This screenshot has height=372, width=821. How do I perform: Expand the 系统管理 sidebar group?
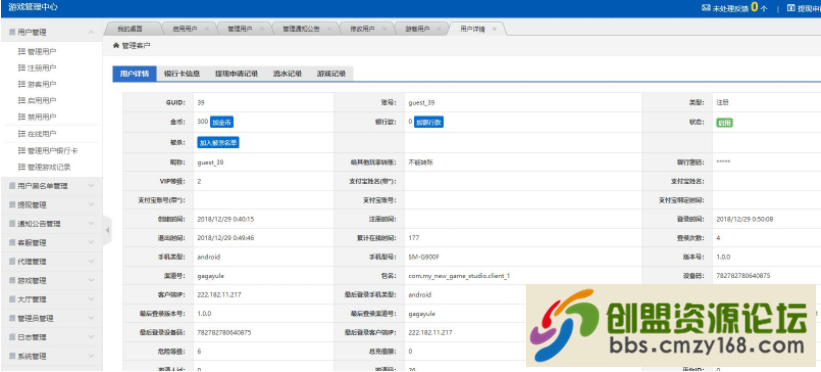tap(92, 355)
